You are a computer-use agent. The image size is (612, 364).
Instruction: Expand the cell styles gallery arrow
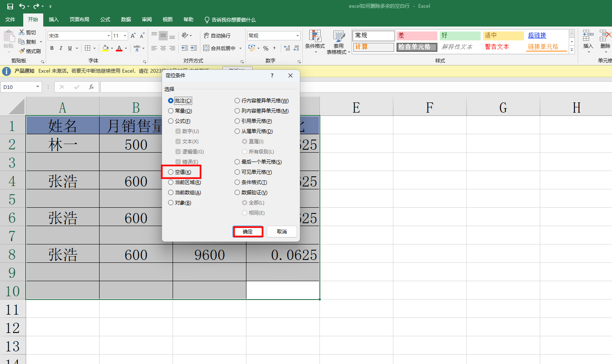[x=572, y=50]
